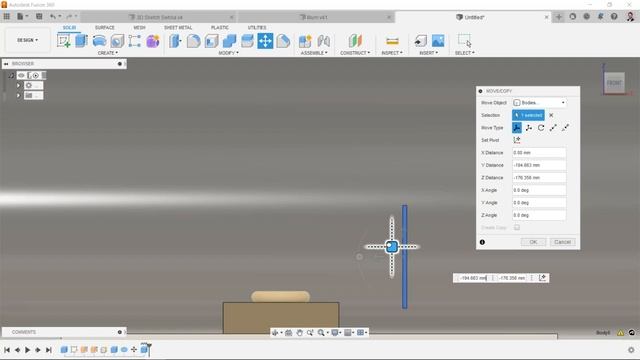Switch to the Untitled document tab
The width and height of the screenshot is (640, 360).
470,17
